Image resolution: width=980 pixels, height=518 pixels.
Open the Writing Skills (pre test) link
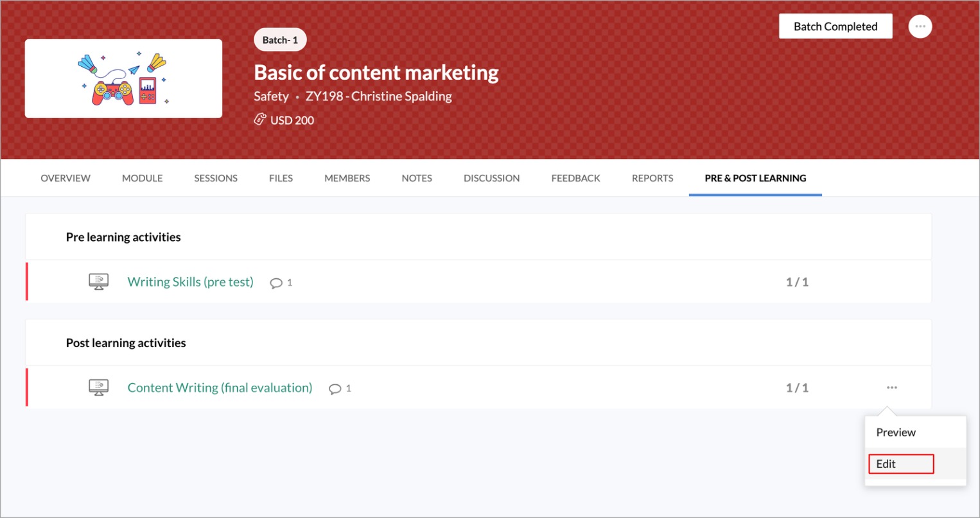(x=190, y=281)
